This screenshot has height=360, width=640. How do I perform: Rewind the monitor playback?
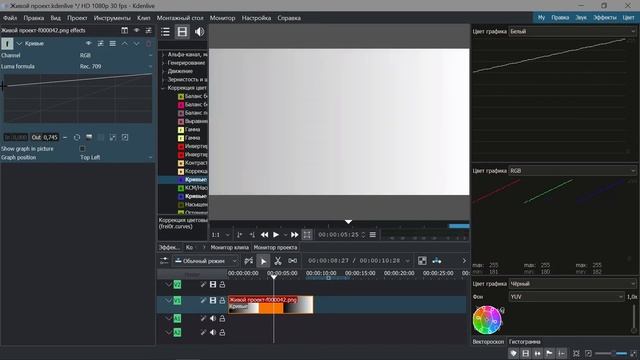(x=264, y=235)
